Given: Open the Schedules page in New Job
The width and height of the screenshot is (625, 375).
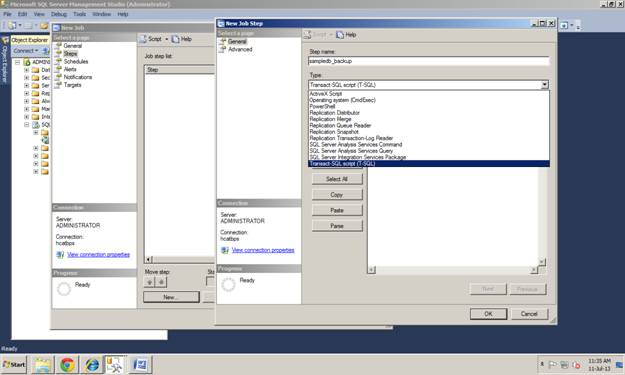Looking at the screenshot, I should coord(76,61).
